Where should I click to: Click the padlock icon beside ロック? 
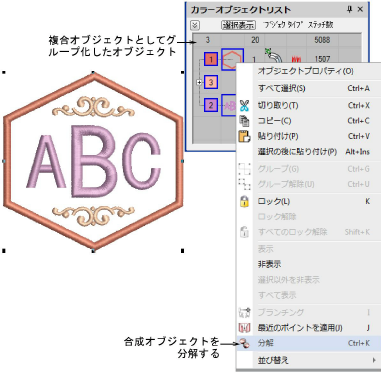(x=244, y=201)
